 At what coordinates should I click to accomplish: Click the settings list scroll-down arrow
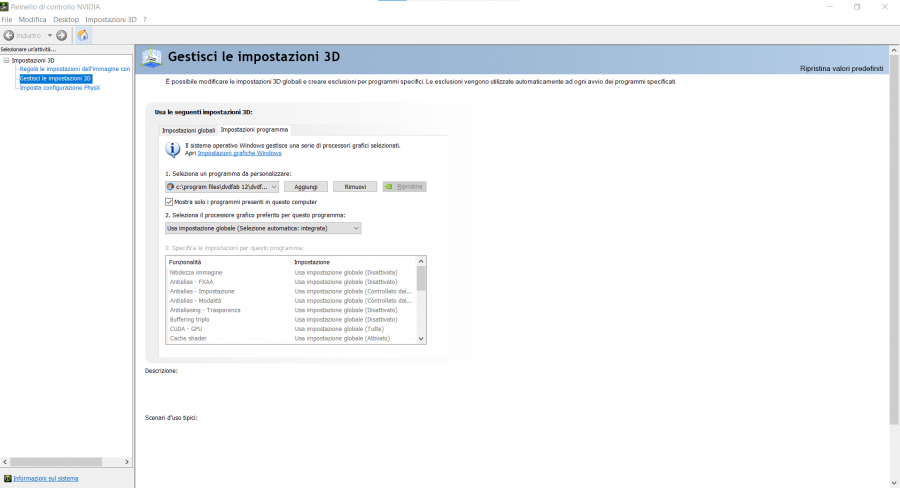click(x=421, y=339)
